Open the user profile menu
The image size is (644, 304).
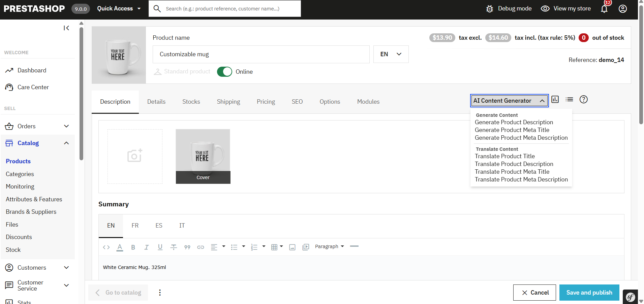623,8
